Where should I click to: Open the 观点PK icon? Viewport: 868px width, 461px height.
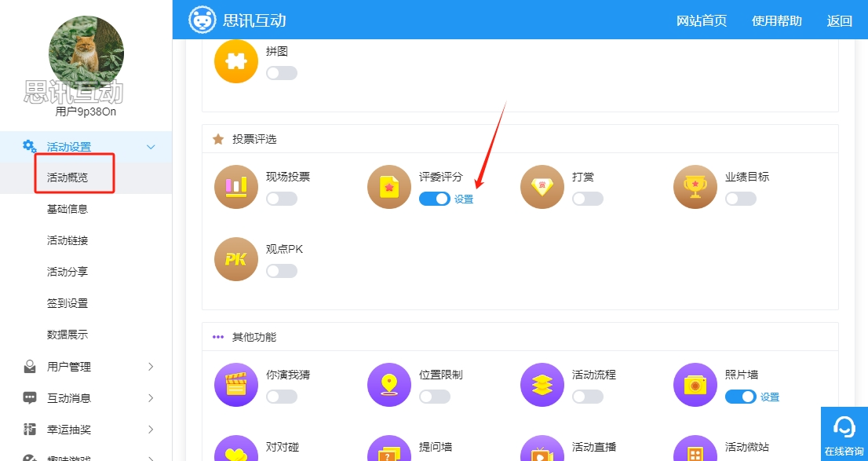pos(235,259)
